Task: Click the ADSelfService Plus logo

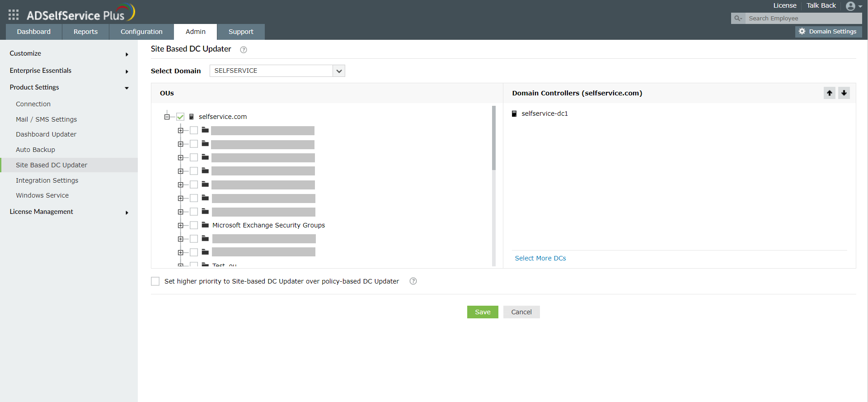Action: (80, 13)
